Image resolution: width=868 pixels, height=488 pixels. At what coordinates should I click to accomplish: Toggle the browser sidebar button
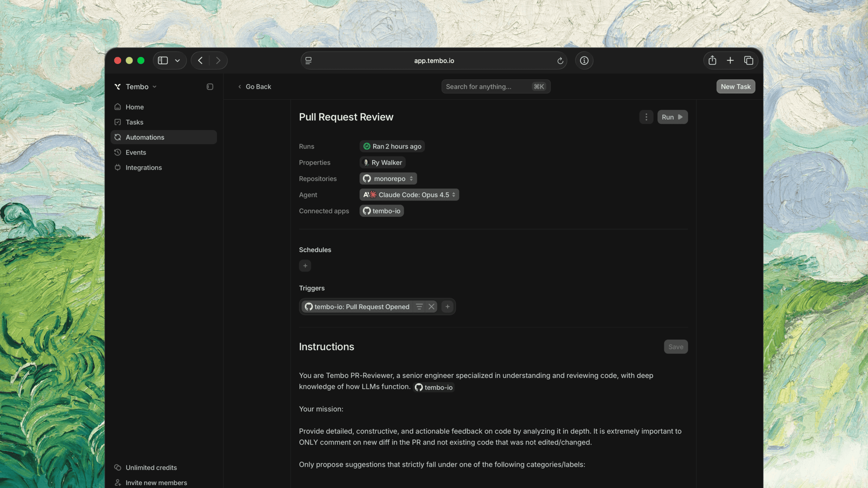[x=163, y=60]
